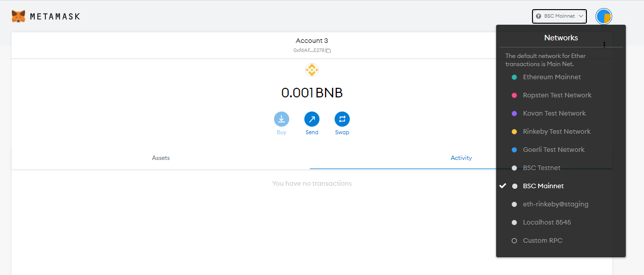Screen dimensions: 644x275
Task: Select BSC Mainnet in networks list
Action: (561, 186)
